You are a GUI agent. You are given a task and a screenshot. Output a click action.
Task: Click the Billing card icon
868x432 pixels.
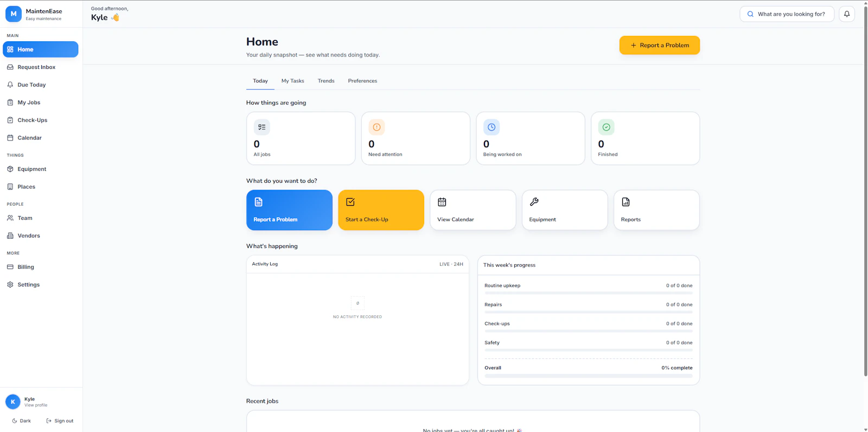tap(10, 267)
